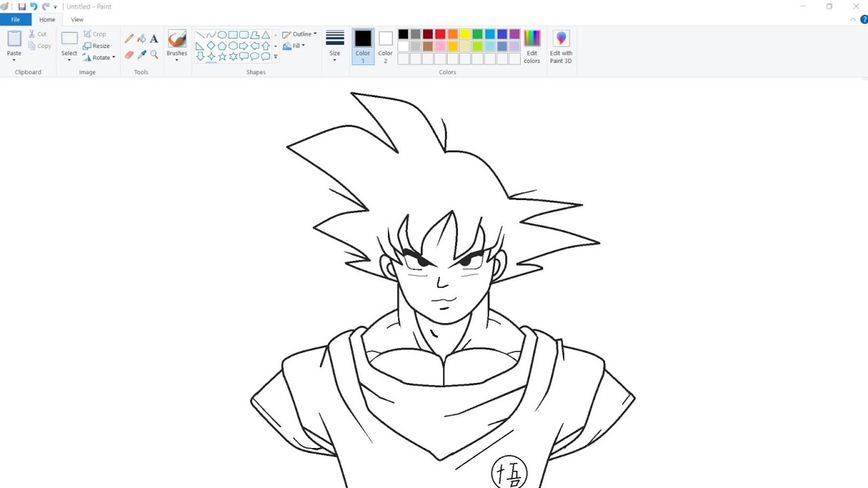Pick the red color swatch
Screen dimensions: 868x488
coord(440,34)
